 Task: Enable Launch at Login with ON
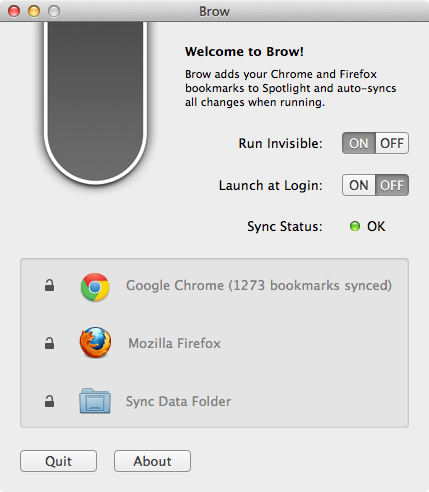click(x=359, y=185)
